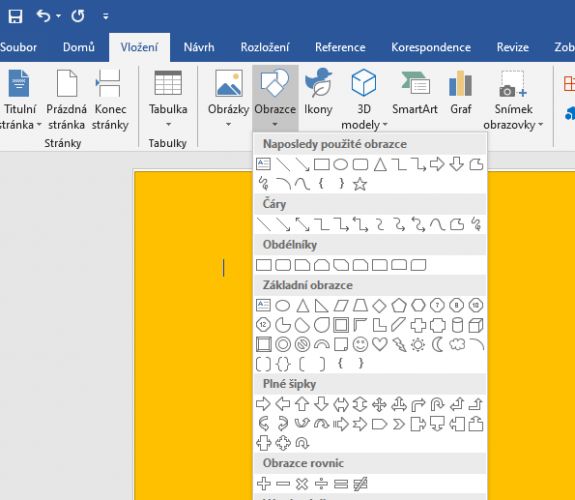Choose the lightning bolt shape
This screenshot has height=500, width=575.
pos(399,344)
